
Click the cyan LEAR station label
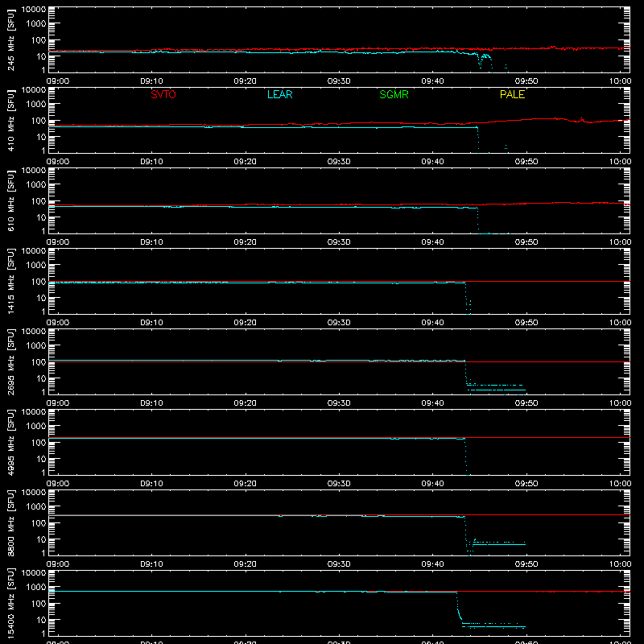click(279, 94)
